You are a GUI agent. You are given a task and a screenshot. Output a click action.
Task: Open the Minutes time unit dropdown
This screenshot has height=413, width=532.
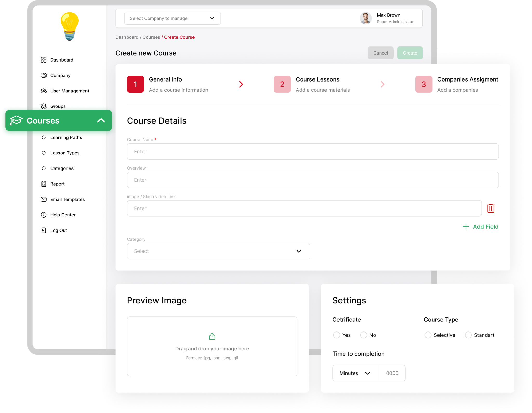[355, 373]
